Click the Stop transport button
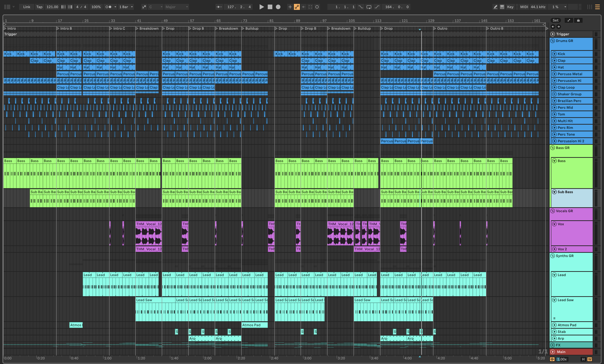This screenshot has width=604, height=364. (x=270, y=7)
